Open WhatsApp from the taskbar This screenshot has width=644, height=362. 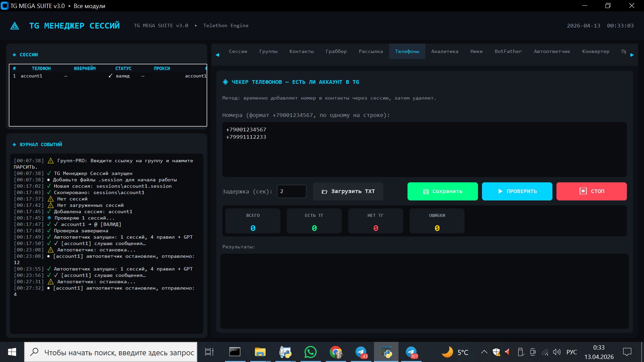click(310, 352)
